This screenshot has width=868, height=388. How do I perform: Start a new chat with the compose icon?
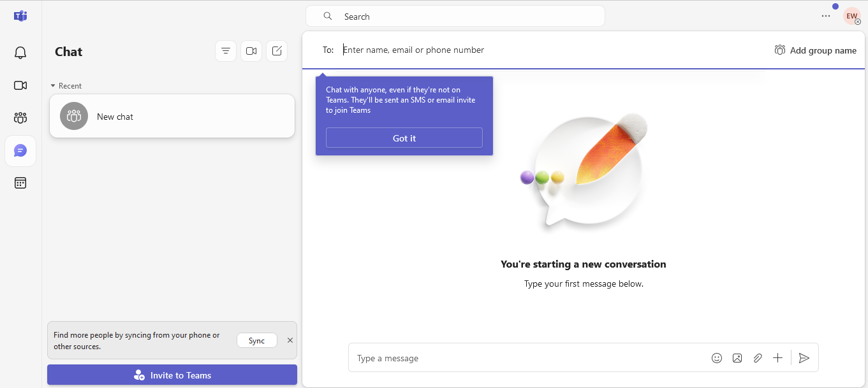276,51
